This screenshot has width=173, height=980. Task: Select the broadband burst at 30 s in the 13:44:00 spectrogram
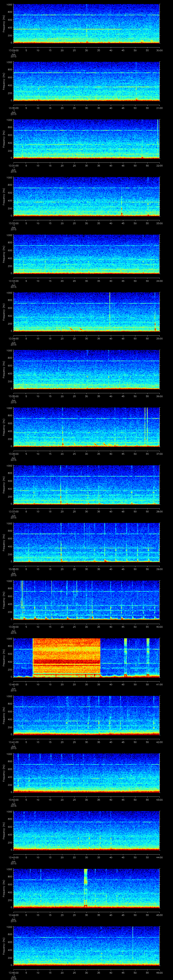click(x=85, y=888)
